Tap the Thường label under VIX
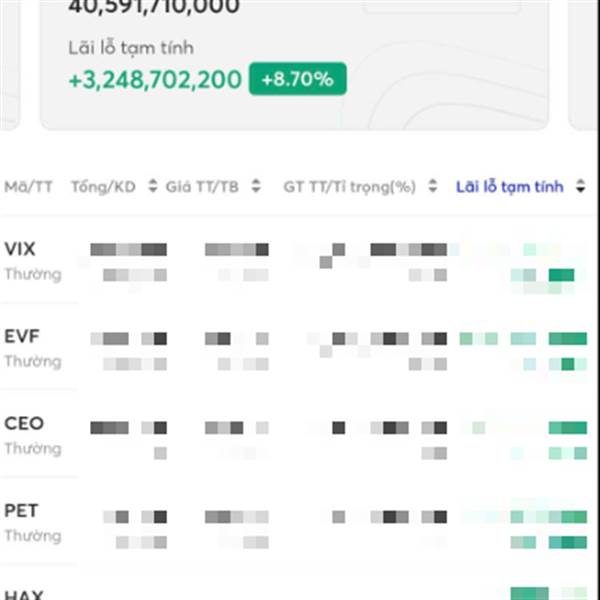The height and width of the screenshot is (600, 600). [33, 274]
